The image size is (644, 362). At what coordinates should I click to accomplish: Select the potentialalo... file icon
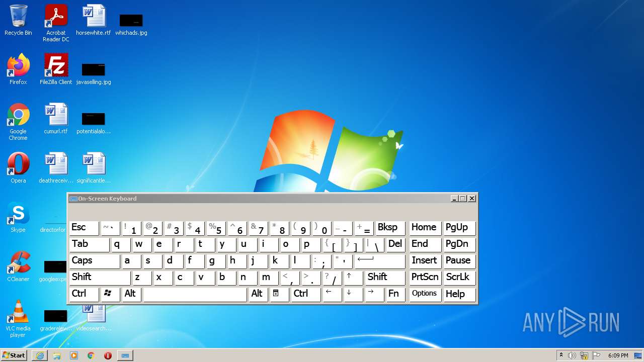94,123
